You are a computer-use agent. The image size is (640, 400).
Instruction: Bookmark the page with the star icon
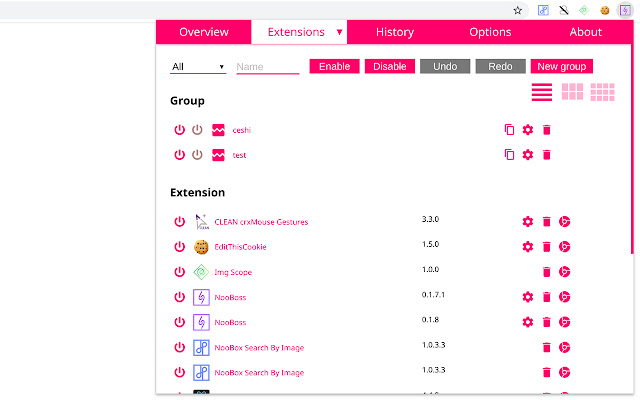pos(518,10)
